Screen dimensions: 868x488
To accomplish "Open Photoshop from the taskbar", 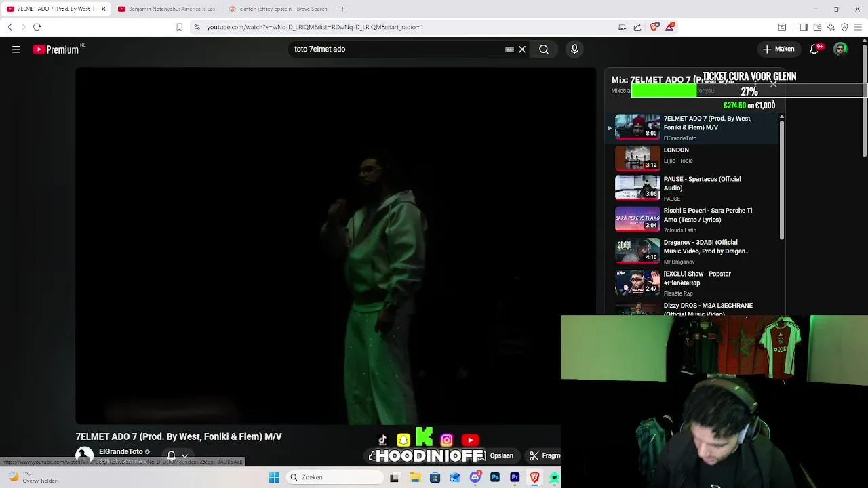I will [495, 477].
